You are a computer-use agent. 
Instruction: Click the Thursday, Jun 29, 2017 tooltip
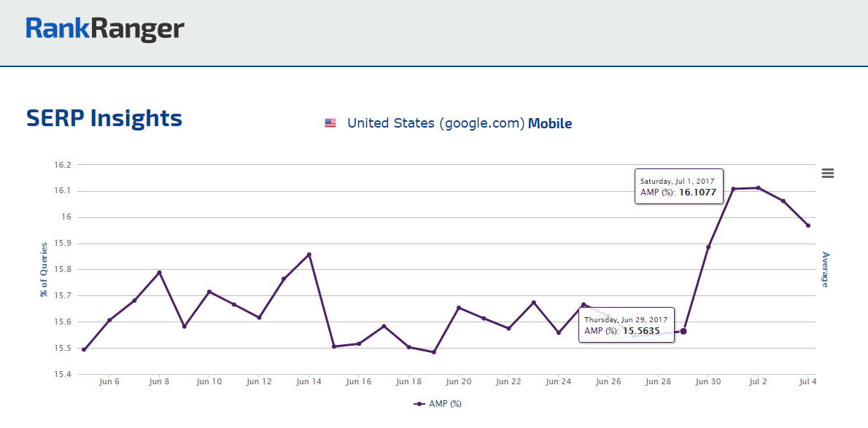click(627, 324)
